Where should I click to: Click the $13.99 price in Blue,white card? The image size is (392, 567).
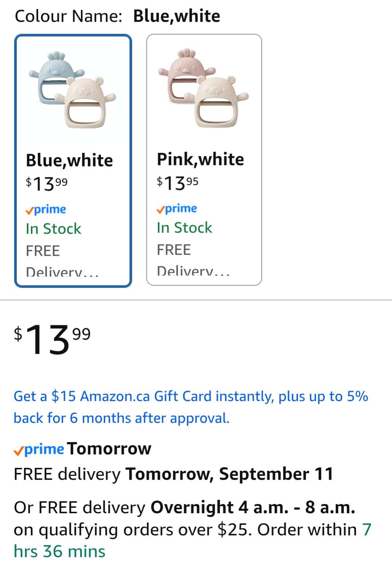click(x=47, y=184)
